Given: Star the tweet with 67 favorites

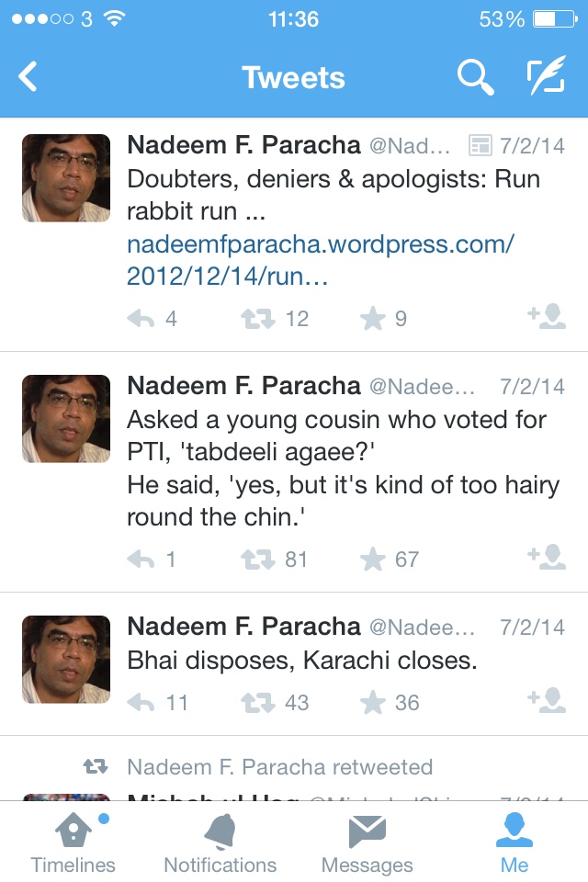Looking at the screenshot, I should click(x=372, y=560).
